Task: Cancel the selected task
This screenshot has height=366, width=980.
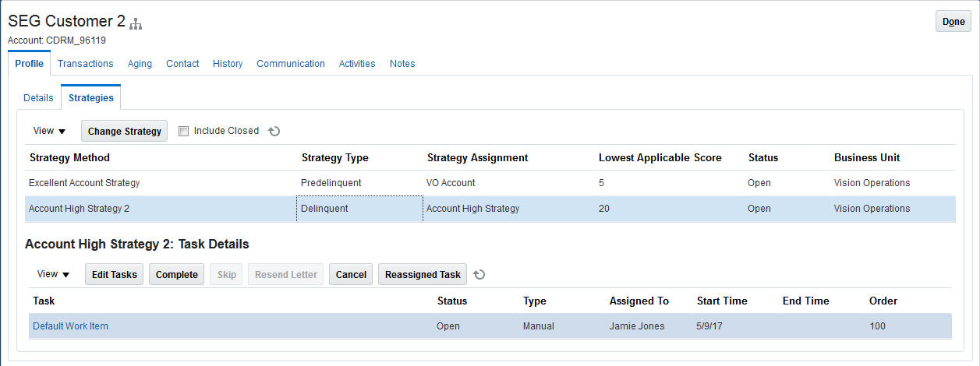Action: [351, 274]
